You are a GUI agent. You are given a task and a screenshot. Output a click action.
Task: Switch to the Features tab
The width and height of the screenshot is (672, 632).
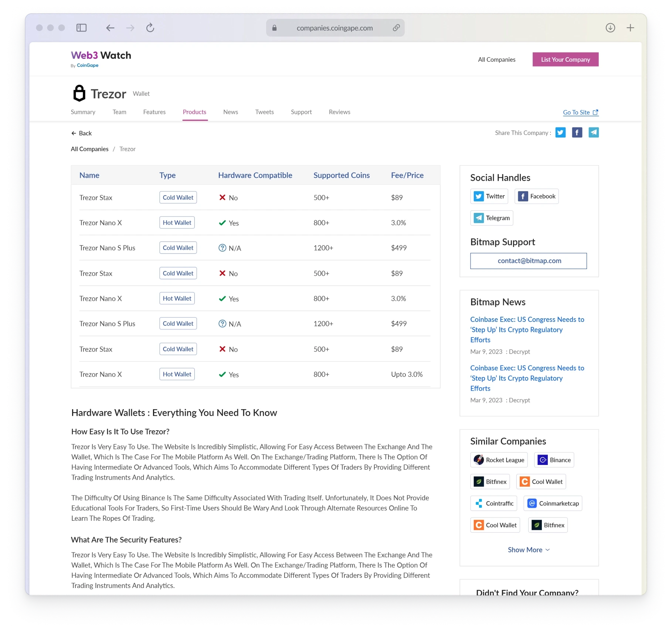pos(155,112)
